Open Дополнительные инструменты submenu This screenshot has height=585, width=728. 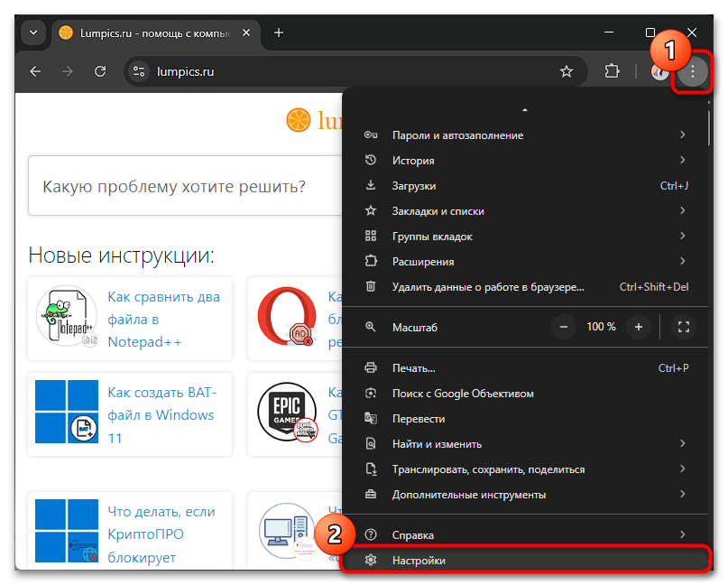point(526,495)
